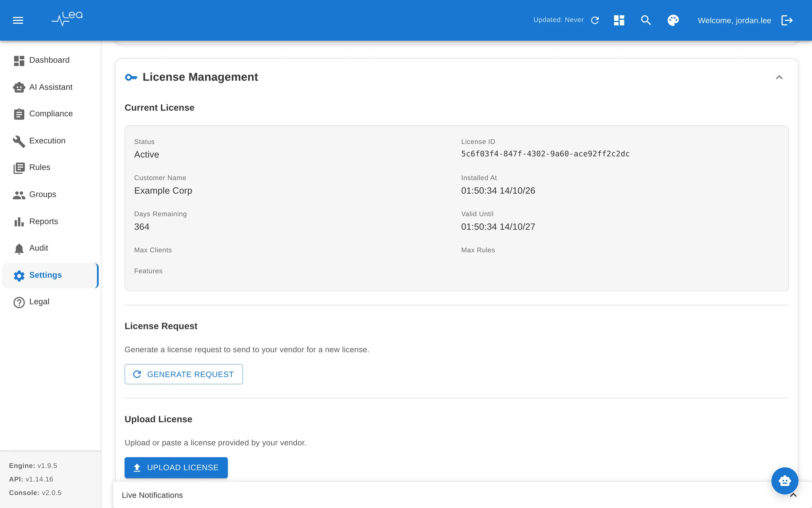Click the API version v1.14.16 text

tap(39, 479)
